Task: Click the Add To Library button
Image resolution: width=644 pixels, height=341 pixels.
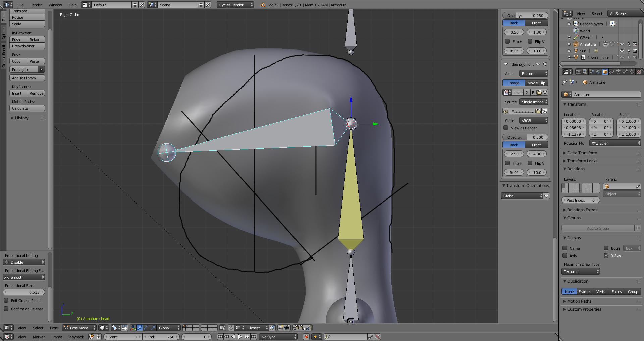Action: (27, 78)
